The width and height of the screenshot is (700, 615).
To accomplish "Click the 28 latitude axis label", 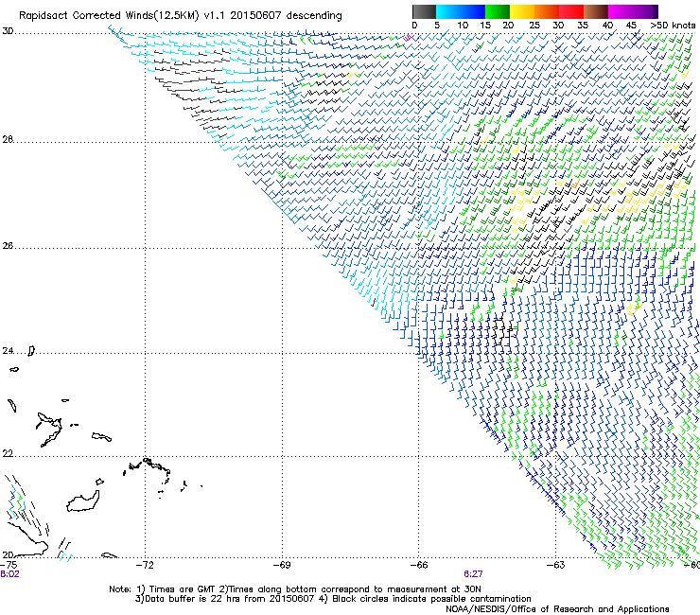I will coord(8,139).
